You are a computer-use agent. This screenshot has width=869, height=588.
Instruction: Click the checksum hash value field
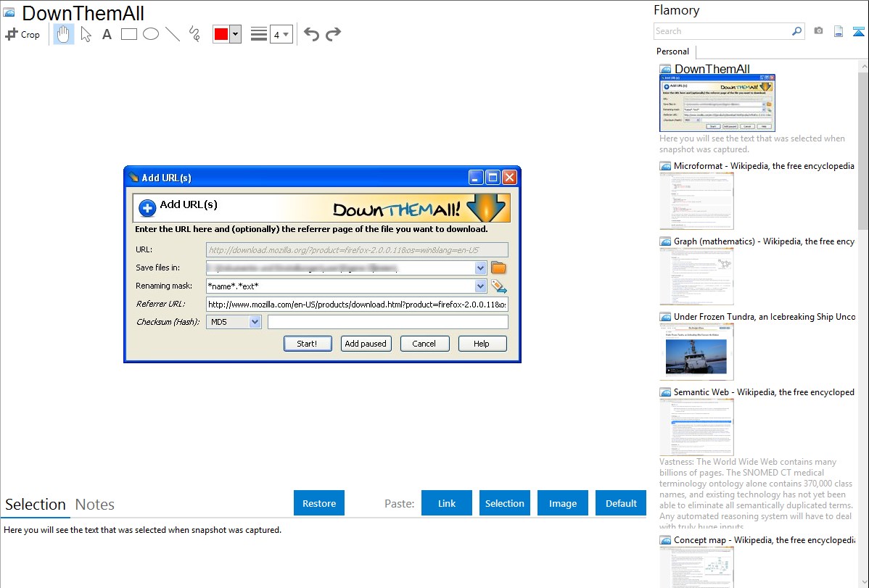388,322
